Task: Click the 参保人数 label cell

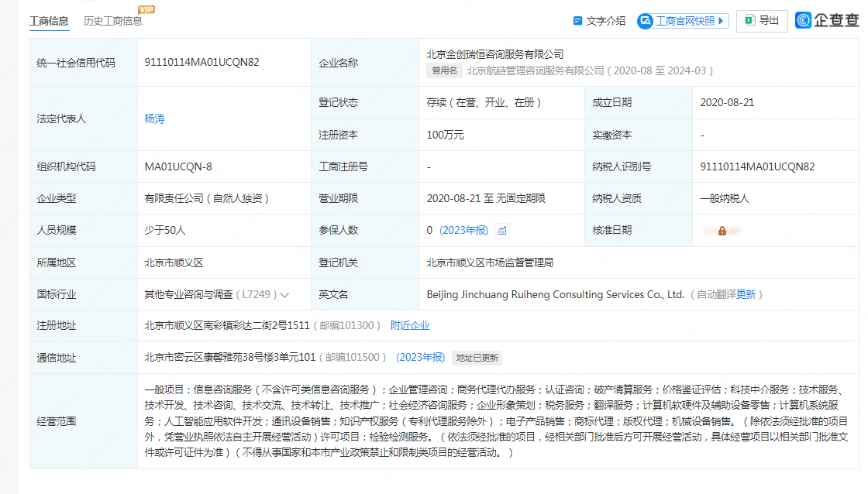Action: (365, 231)
